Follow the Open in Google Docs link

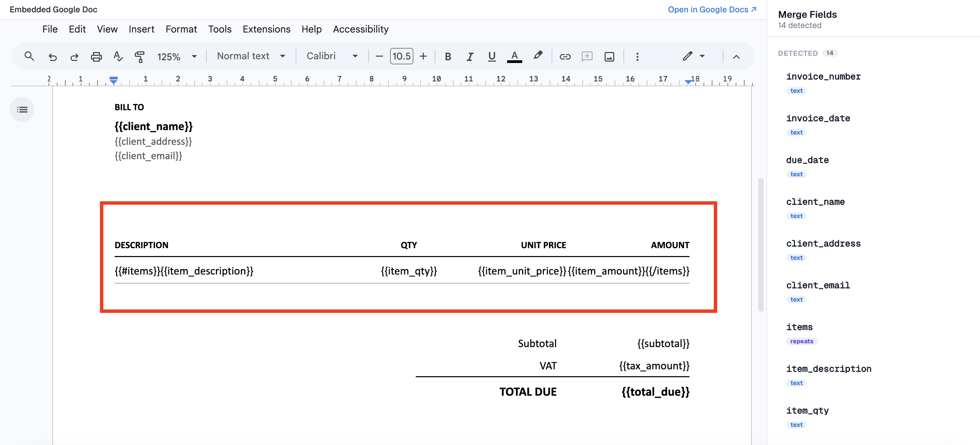pyautogui.click(x=712, y=10)
